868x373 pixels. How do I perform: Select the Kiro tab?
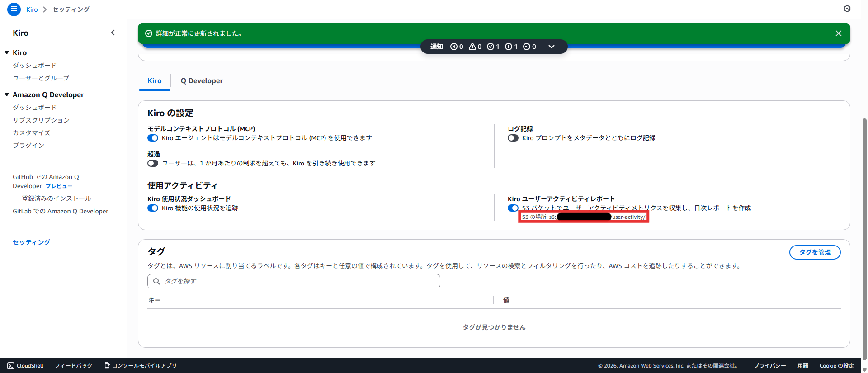coord(155,80)
